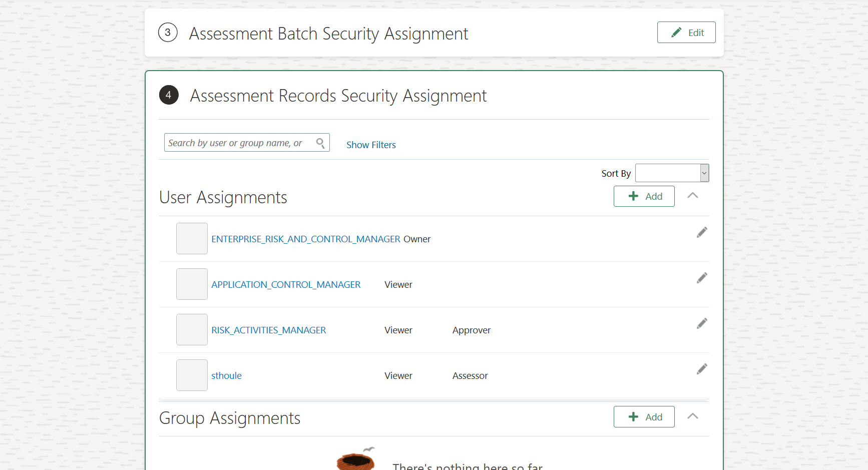Open the sthoule user link
The image size is (868, 470).
[226, 376]
